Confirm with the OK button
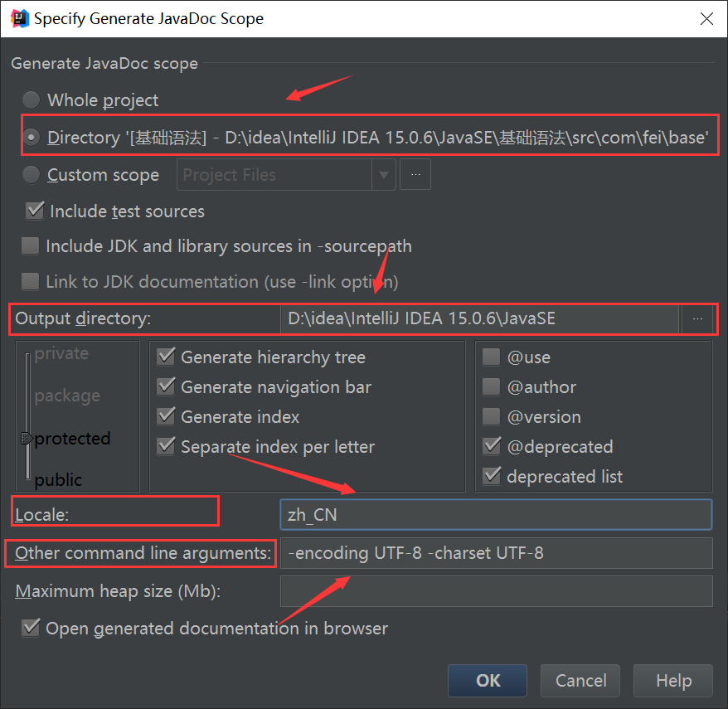 [488, 681]
